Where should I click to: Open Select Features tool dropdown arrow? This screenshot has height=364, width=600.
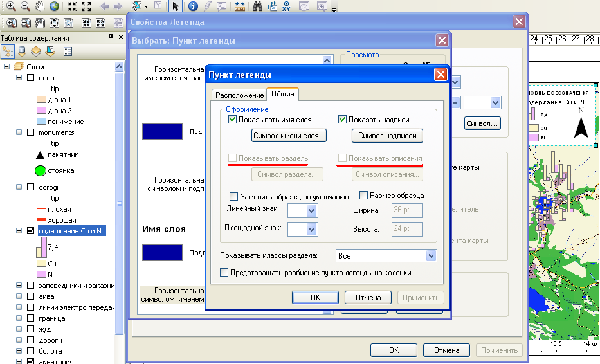pyautogui.click(x=146, y=6)
